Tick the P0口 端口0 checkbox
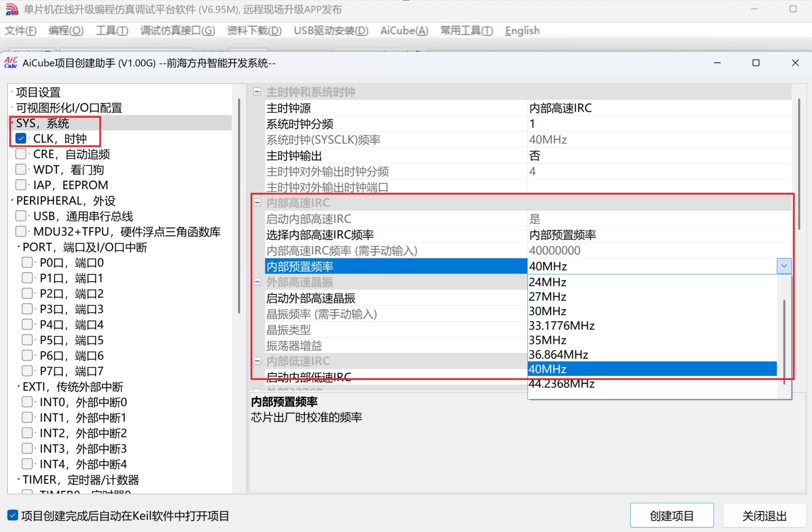 point(27,263)
